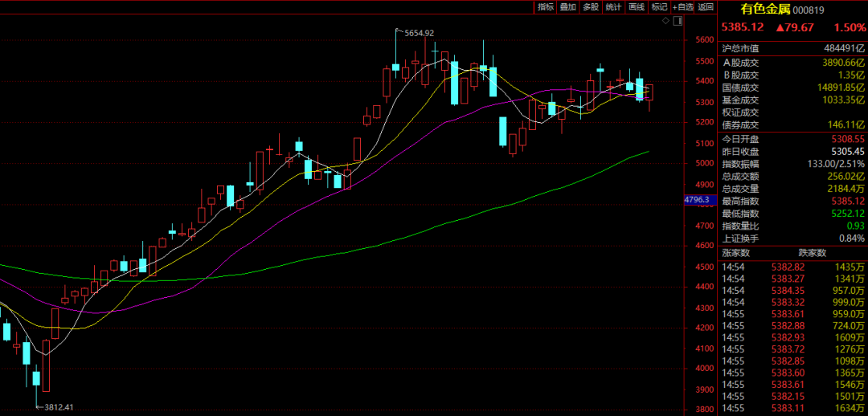
Task: Open the 统计 statistics tool
Action: (613, 7)
